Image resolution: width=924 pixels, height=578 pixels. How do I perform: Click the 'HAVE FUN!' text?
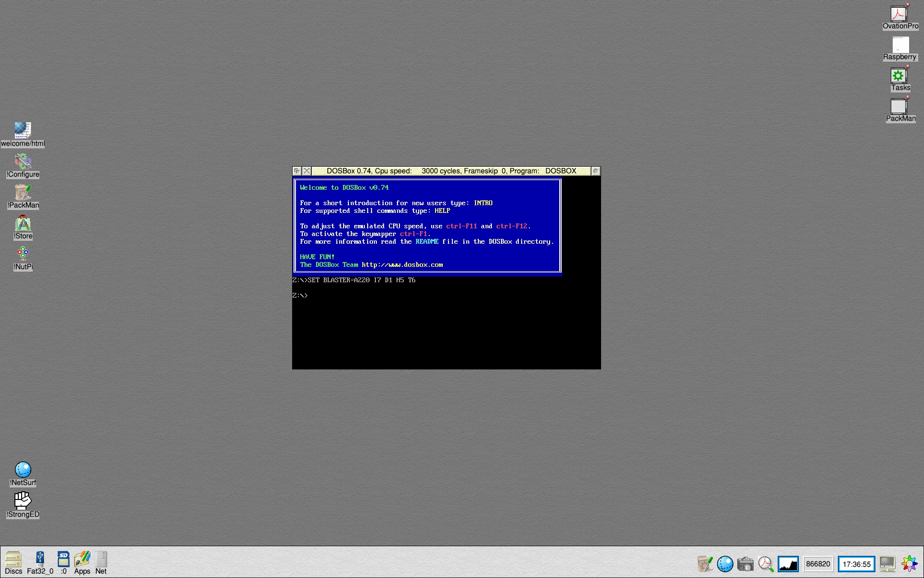[x=317, y=257]
